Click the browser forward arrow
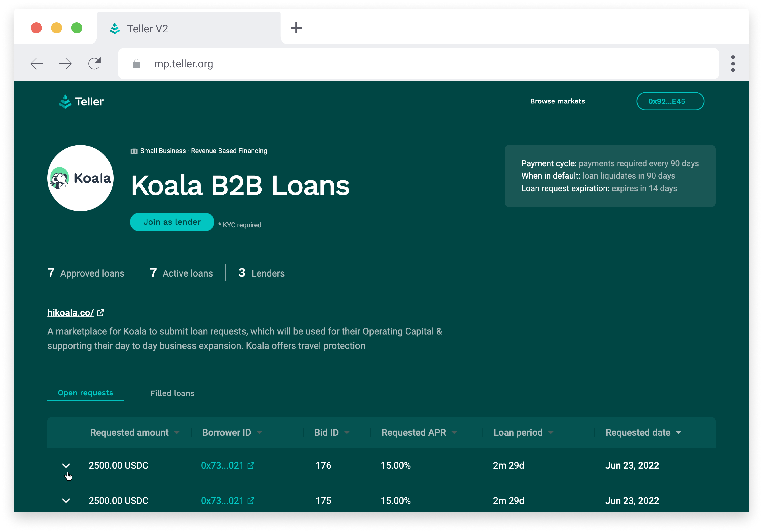The width and height of the screenshot is (763, 532). (65, 63)
